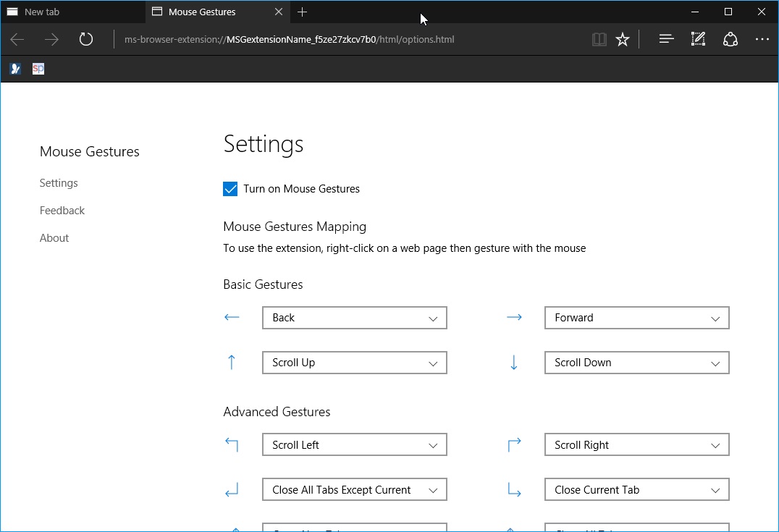
Task: Click the address bar URL field
Action: click(x=289, y=39)
